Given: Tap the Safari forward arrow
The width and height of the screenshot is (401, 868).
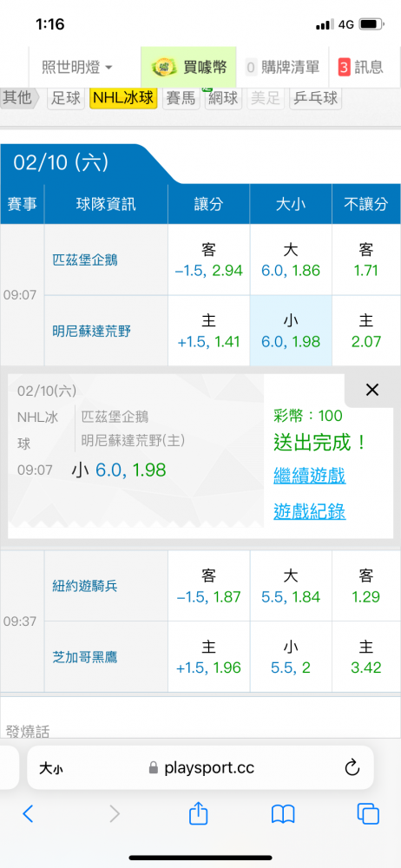Looking at the screenshot, I should 114,813.
